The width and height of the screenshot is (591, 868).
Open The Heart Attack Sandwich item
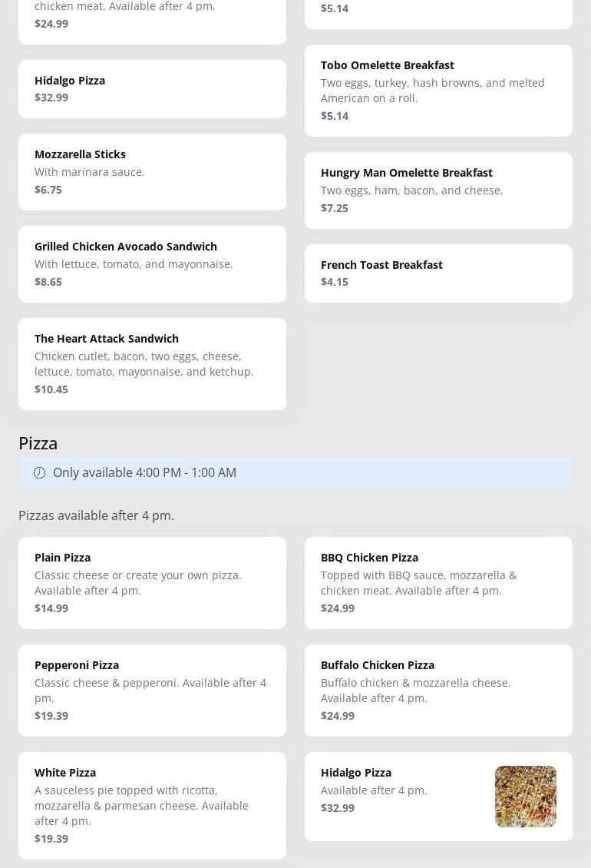pos(152,363)
